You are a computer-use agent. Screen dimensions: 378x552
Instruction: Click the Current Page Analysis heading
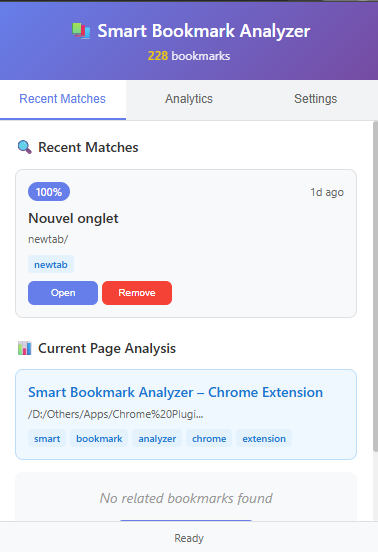pos(107,348)
